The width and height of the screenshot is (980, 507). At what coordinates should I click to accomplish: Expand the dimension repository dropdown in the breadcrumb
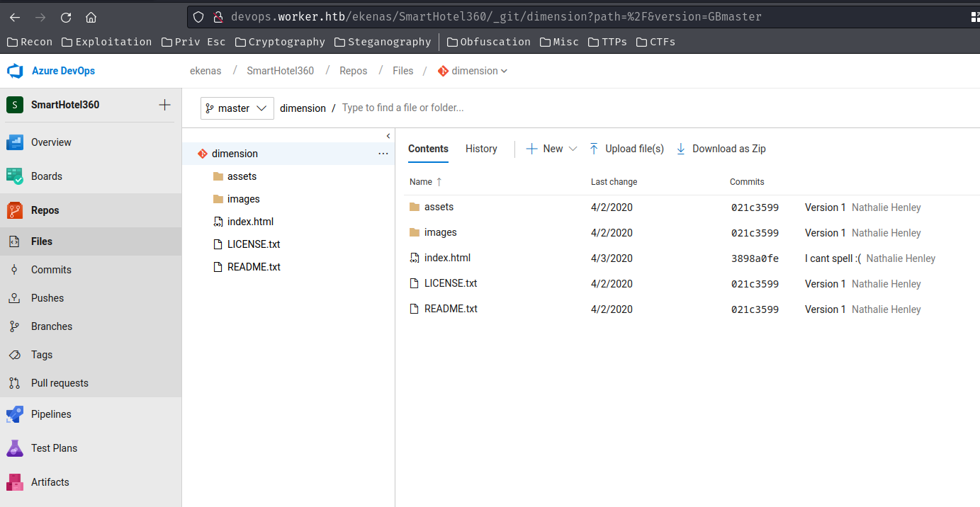tap(504, 71)
